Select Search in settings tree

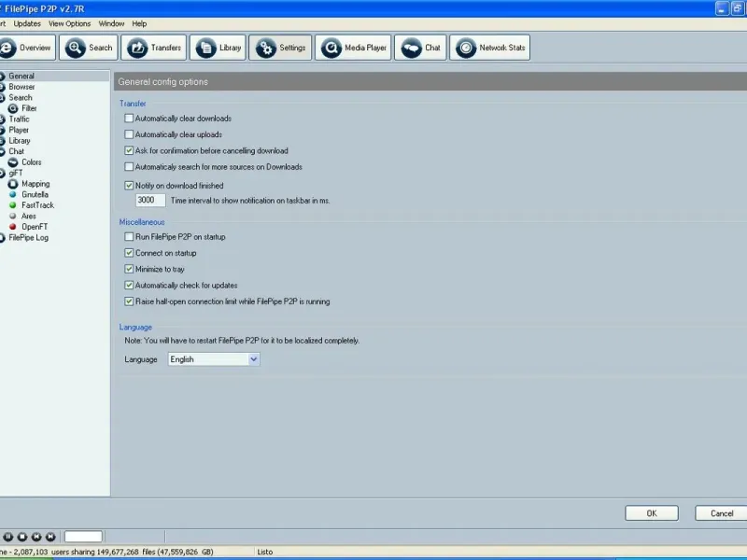click(21, 98)
